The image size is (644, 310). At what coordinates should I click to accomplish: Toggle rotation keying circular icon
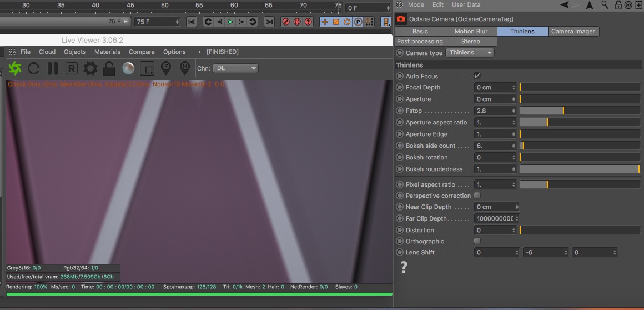347,22
